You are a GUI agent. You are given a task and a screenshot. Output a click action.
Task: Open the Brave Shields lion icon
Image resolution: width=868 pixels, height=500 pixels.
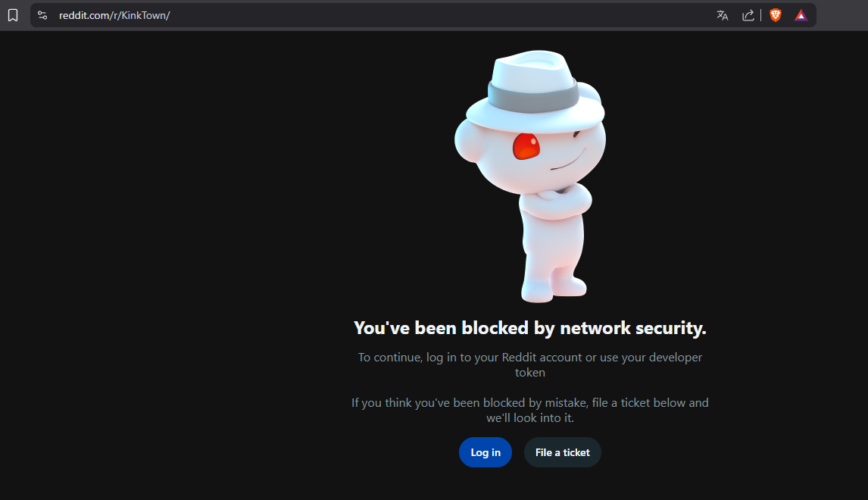point(776,15)
